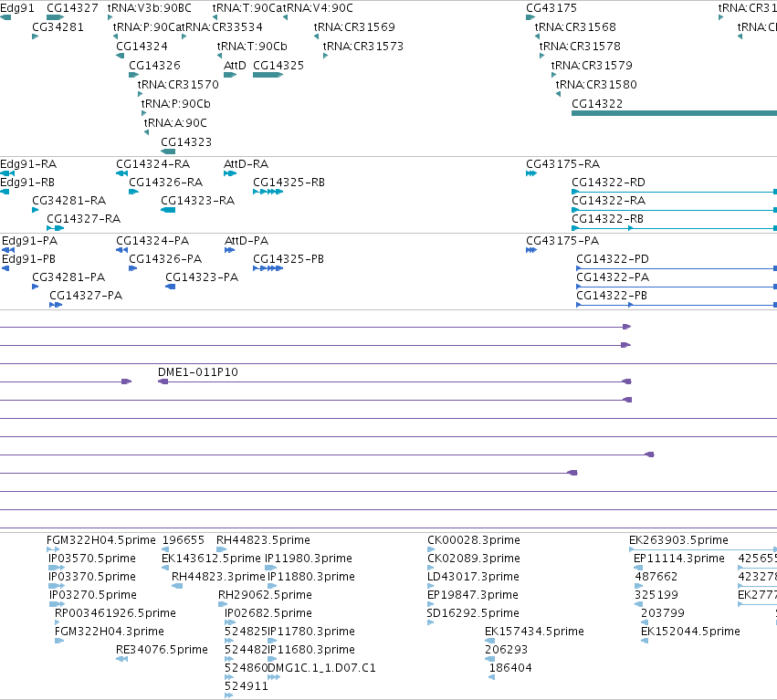Select the CG14324 gene label
The height and width of the screenshot is (700, 777).
pos(142,47)
